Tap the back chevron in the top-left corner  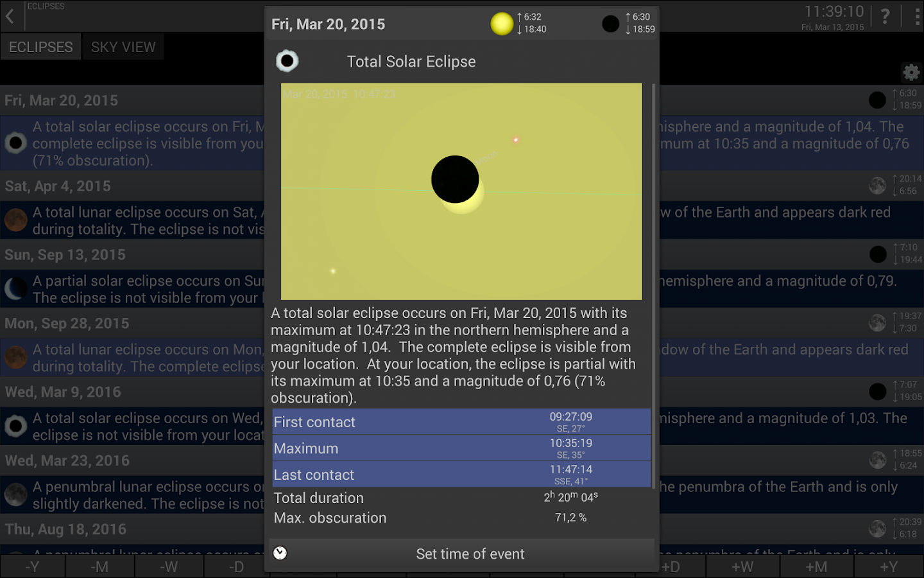click(x=10, y=15)
